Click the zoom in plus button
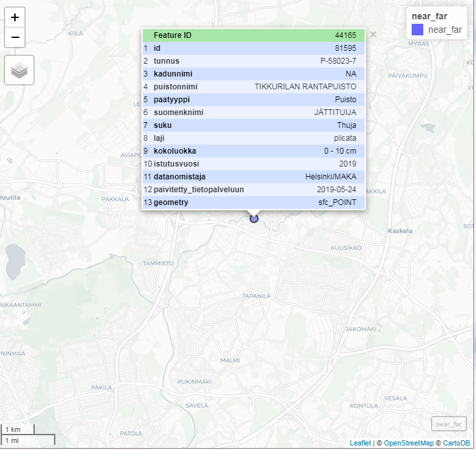Image resolution: width=476 pixels, height=450 pixels. pos(15,17)
